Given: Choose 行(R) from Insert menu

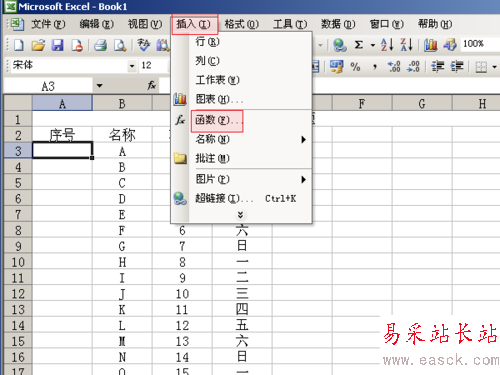Looking at the screenshot, I should (x=241, y=42).
